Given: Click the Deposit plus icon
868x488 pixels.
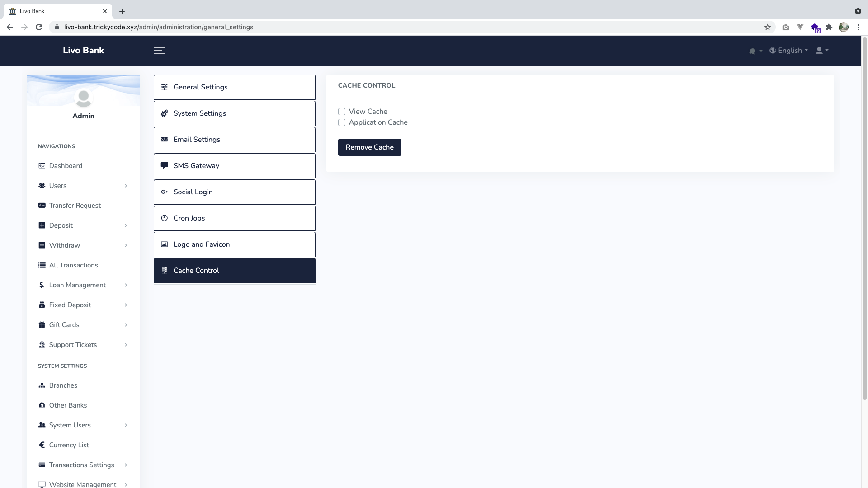Looking at the screenshot, I should coord(42,225).
